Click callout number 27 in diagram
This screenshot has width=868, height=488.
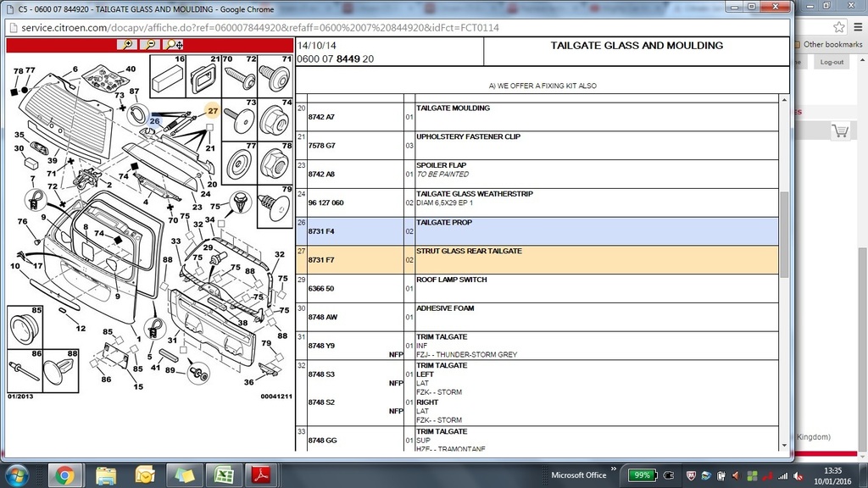click(x=213, y=111)
